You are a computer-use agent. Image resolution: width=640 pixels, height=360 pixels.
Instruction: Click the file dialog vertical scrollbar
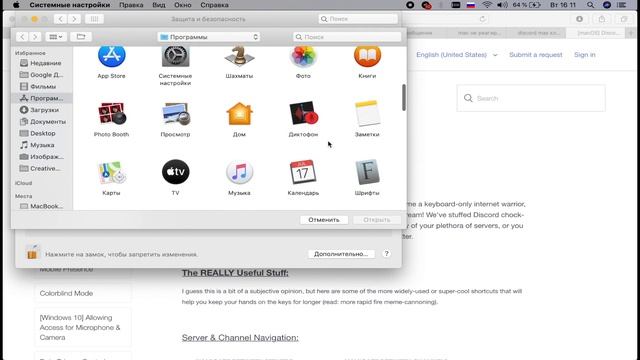coord(404,97)
